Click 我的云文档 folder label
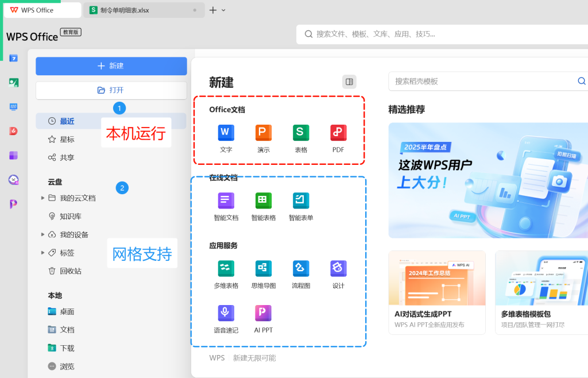588x378 pixels. (78, 198)
